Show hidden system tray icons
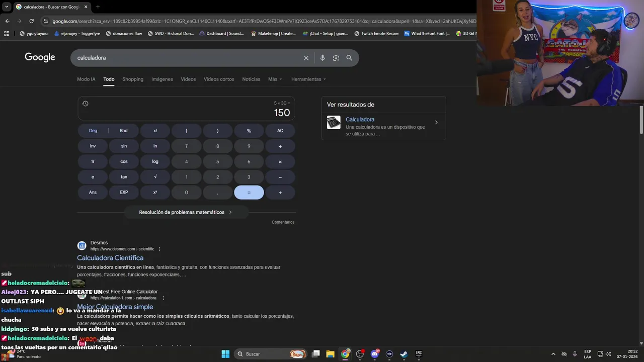Screen dimensions: 644x362 click(x=553, y=354)
